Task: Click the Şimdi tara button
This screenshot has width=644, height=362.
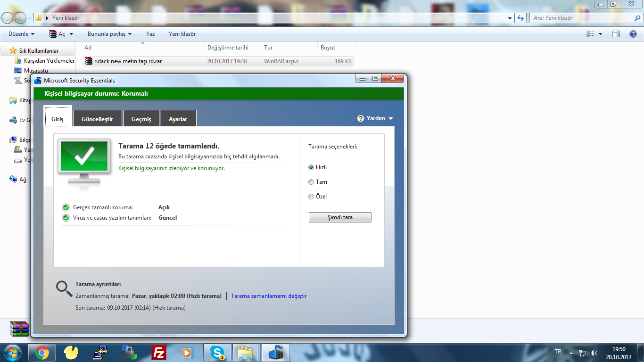Action: (340, 217)
